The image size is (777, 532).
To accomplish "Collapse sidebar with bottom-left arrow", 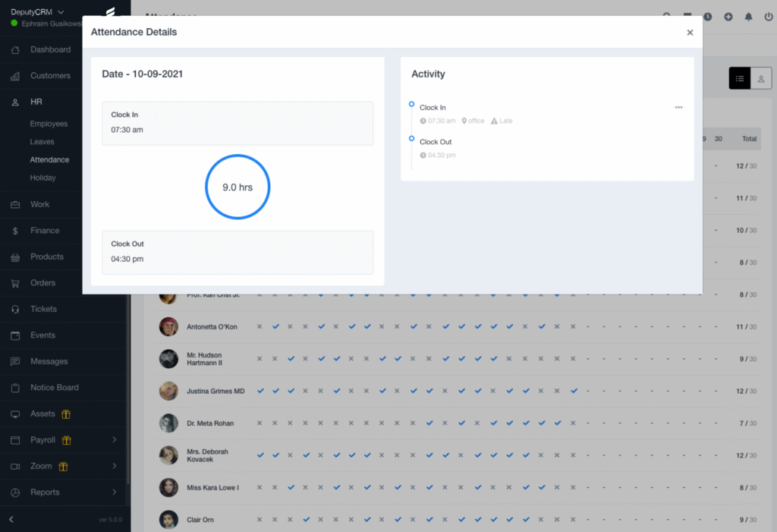I will pos(11,519).
